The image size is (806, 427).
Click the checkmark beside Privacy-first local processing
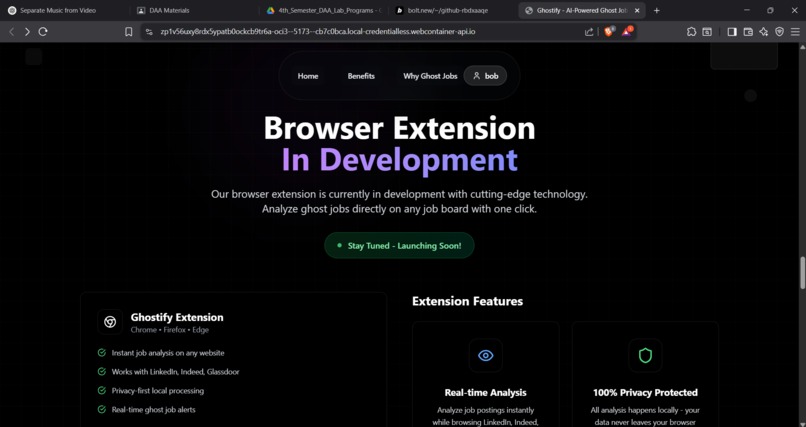(x=102, y=391)
